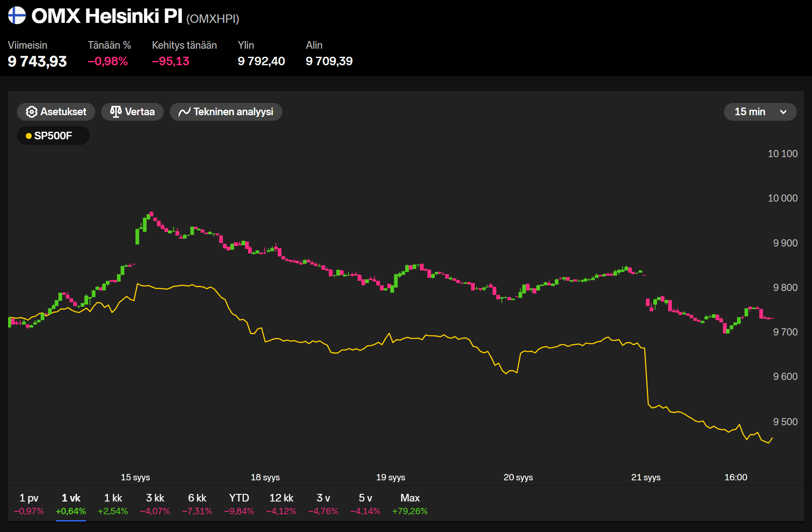Select the 3 kk time range
The width and height of the screenshot is (812, 532).
coord(155,504)
